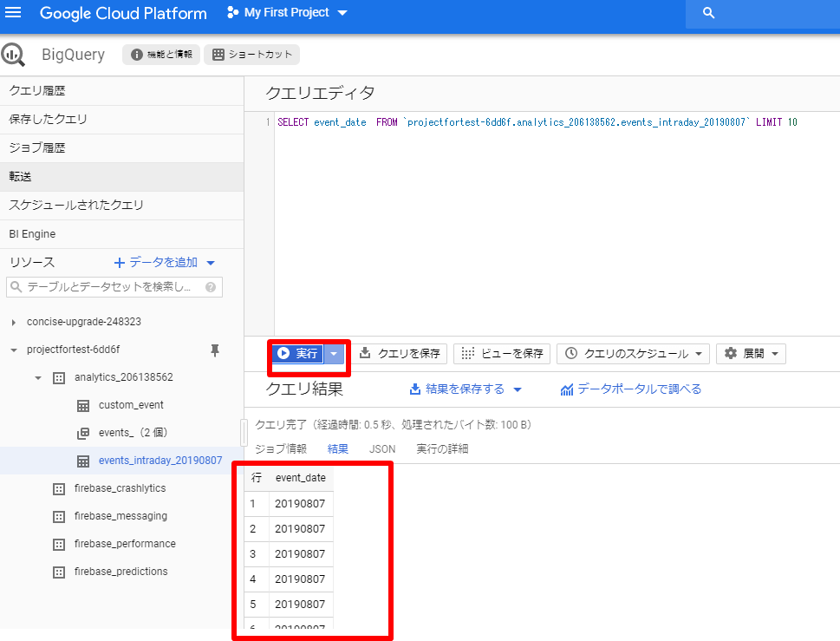Click the panel splitter handle beside results

coord(244,433)
